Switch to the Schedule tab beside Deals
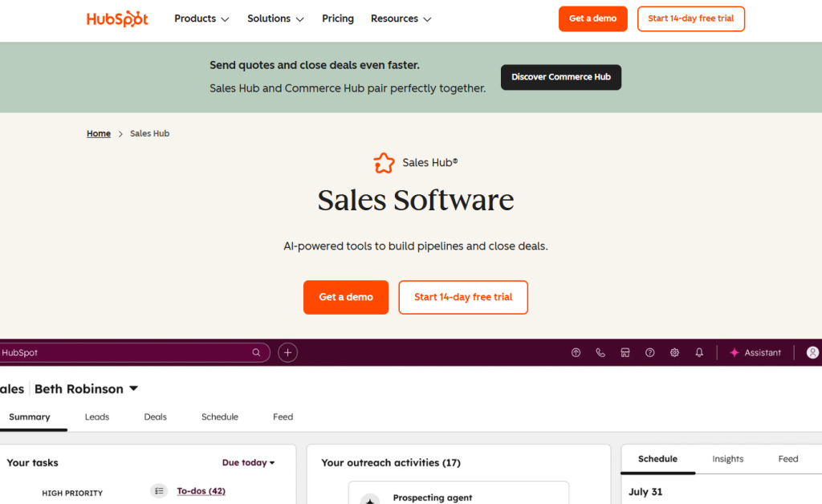Image resolution: width=822 pixels, height=504 pixels. [220, 417]
